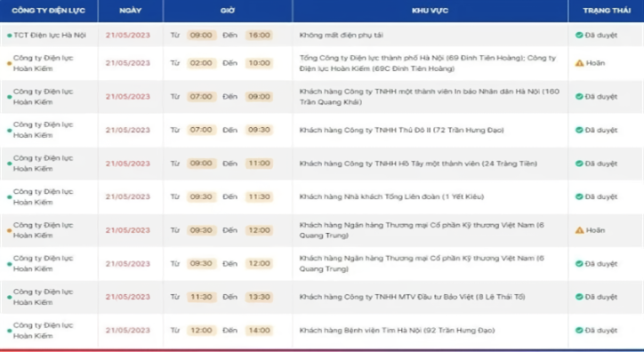Click the Kỹ thương Việt Nam text in the Đã duyệt row

coord(422,264)
